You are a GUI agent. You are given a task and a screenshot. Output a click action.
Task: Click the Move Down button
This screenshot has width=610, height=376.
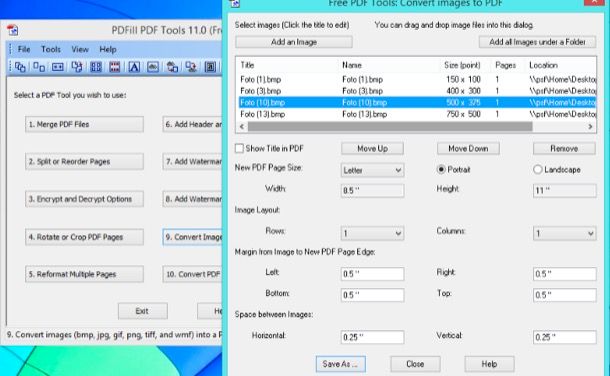point(468,149)
